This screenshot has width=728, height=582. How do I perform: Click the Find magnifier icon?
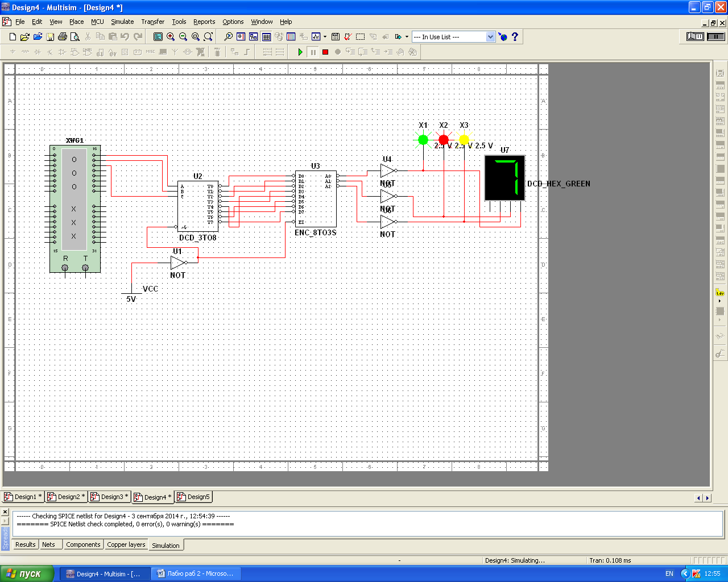(228, 36)
